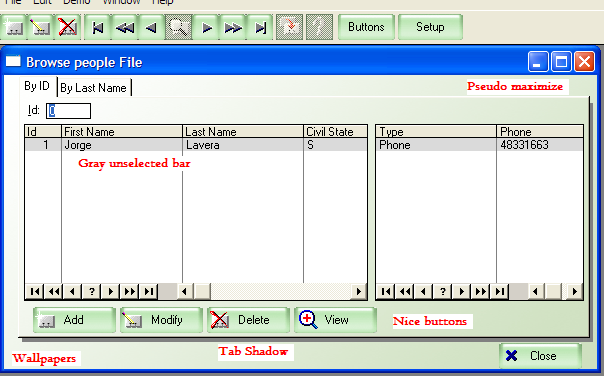Jump to last record in toolbar

click(x=260, y=27)
